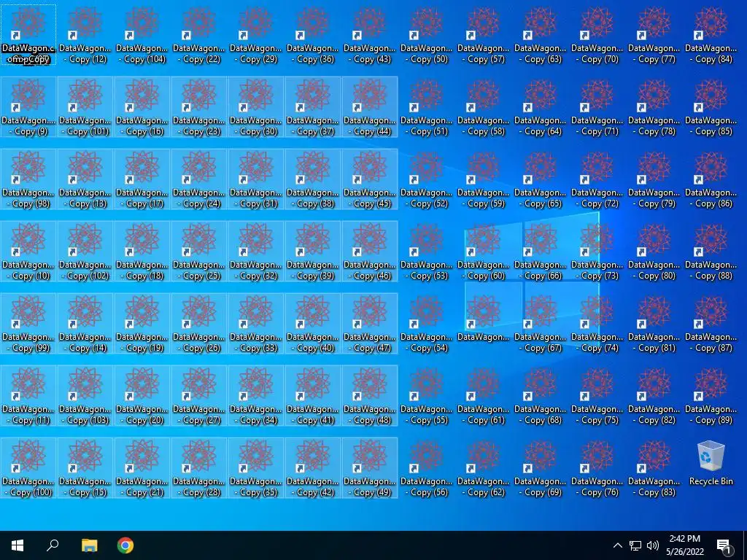This screenshot has height=560, width=747.
Task: Click DataWagon Copy (46) icon
Action: (370, 252)
